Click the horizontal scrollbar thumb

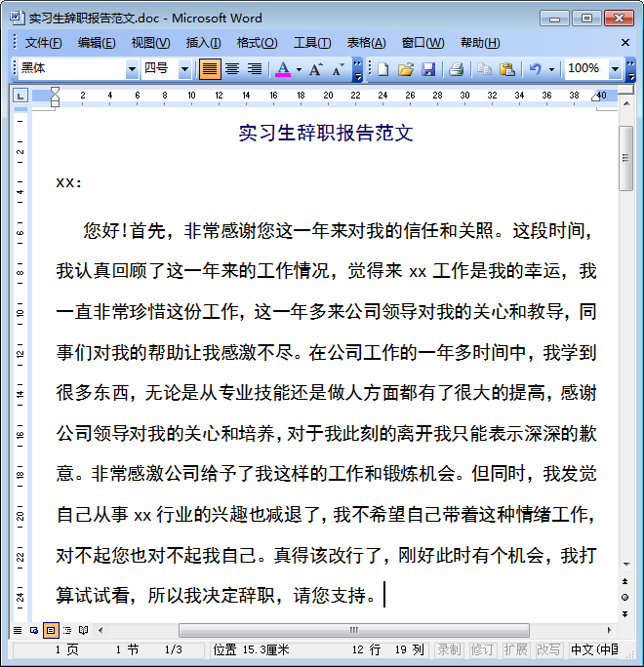pos(353,630)
